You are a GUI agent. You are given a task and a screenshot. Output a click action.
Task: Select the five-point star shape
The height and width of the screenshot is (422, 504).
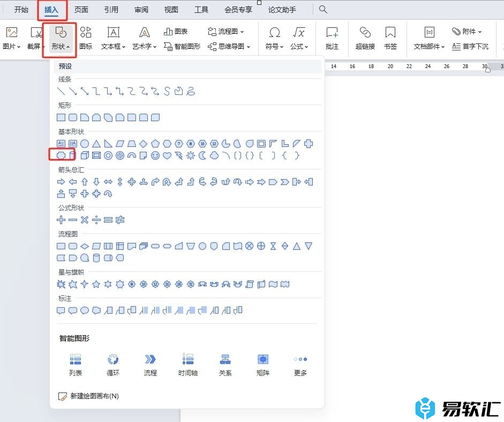pos(96,284)
